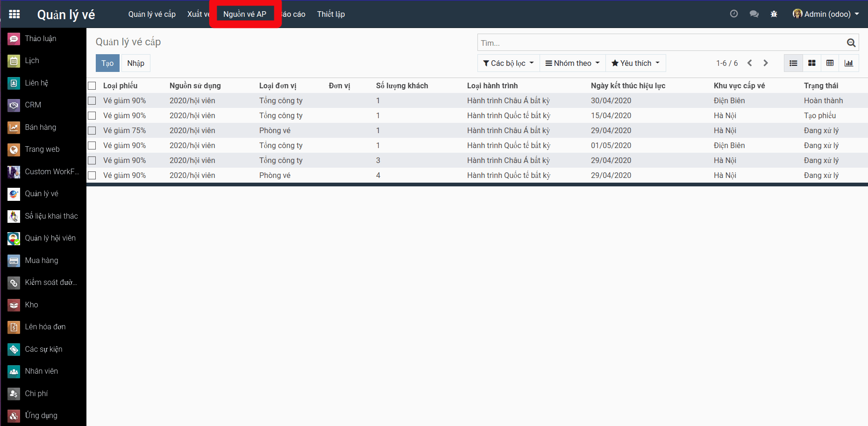
Task: Sort by Ngày kết thúc hiệu lực column
Action: click(x=628, y=85)
